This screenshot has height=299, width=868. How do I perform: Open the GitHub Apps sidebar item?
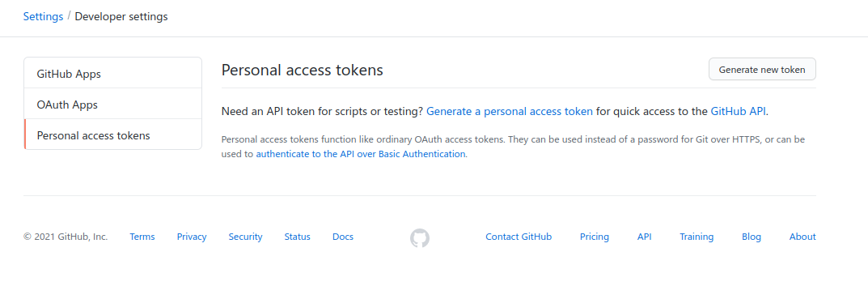pos(113,73)
